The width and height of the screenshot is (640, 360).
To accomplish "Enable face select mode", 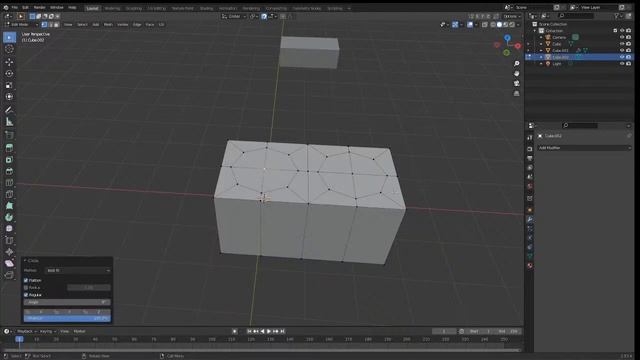I will [x=56, y=24].
